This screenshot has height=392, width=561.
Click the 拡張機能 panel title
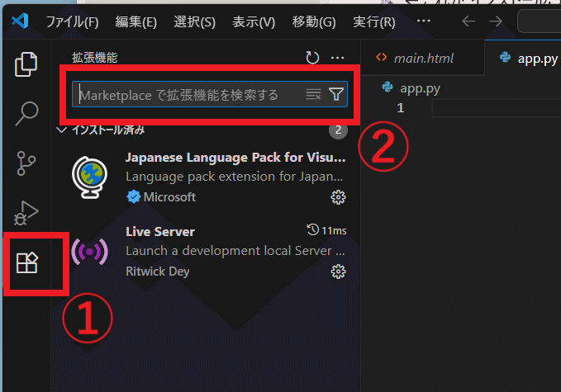[x=95, y=58]
